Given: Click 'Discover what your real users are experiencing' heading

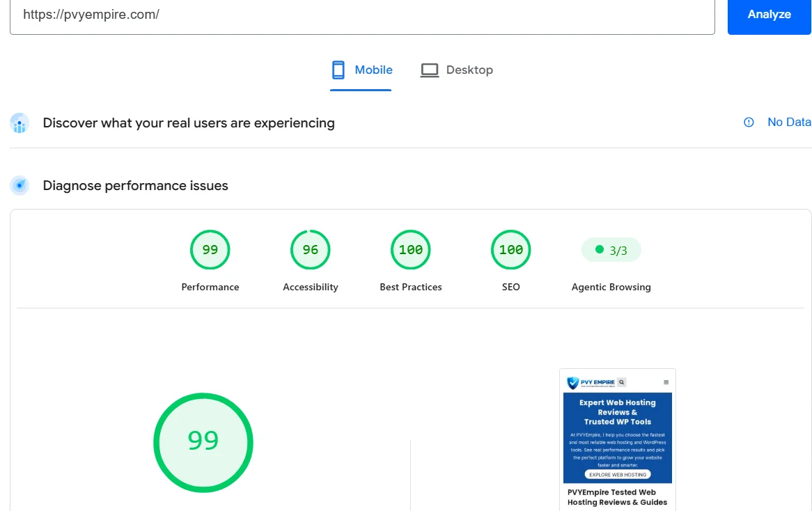Looking at the screenshot, I should (189, 123).
